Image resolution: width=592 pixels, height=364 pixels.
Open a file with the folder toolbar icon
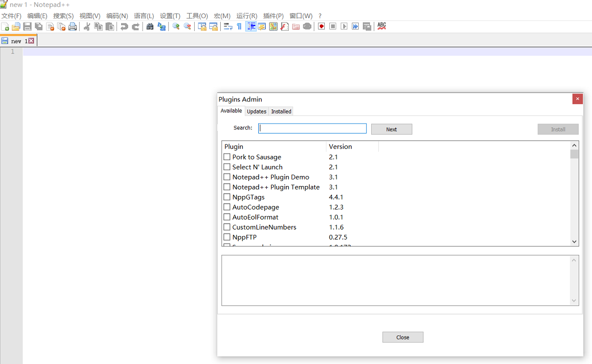click(x=16, y=26)
